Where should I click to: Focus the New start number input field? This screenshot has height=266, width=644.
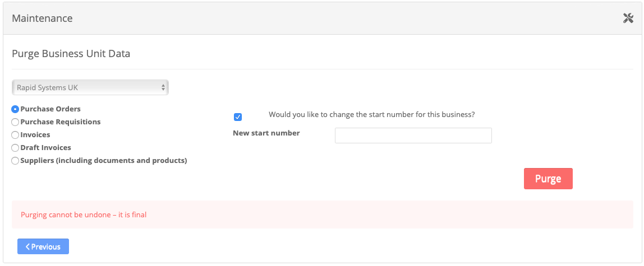click(413, 136)
